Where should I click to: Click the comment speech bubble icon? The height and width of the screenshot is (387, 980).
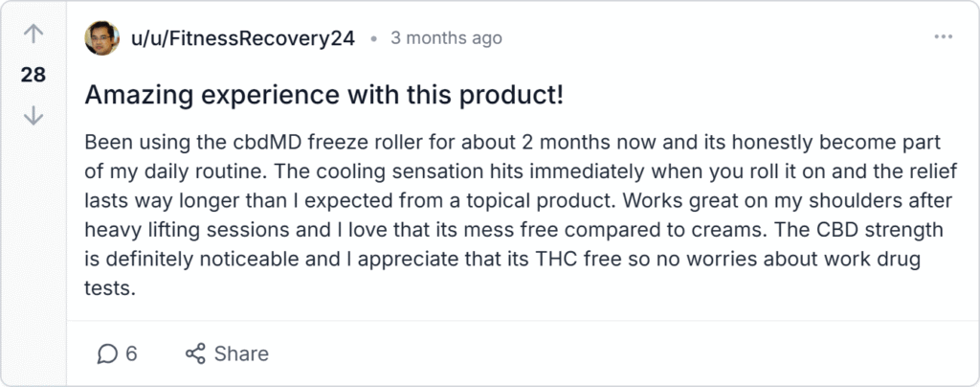click(x=107, y=353)
